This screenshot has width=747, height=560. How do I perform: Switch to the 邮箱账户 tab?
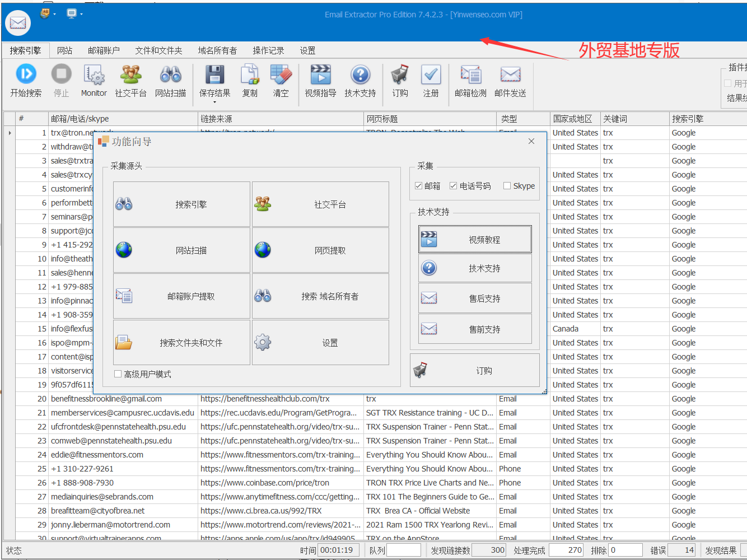pyautogui.click(x=104, y=50)
